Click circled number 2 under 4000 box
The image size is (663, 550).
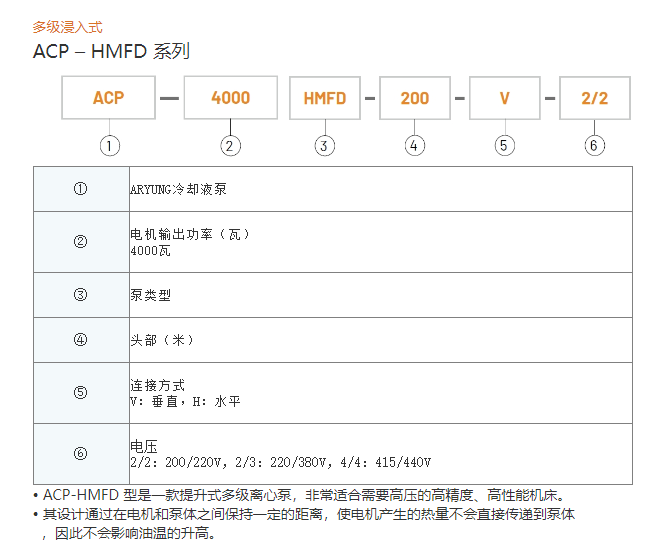coord(230,146)
